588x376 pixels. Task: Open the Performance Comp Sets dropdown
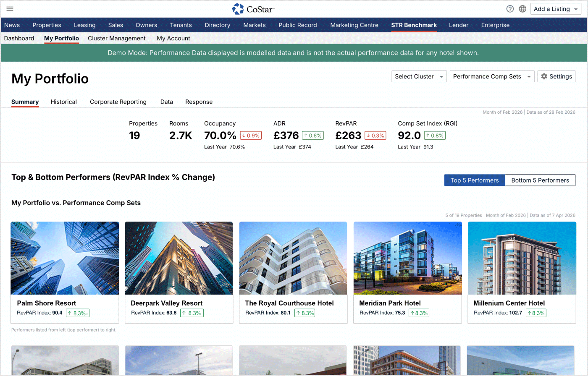[492, 76]
